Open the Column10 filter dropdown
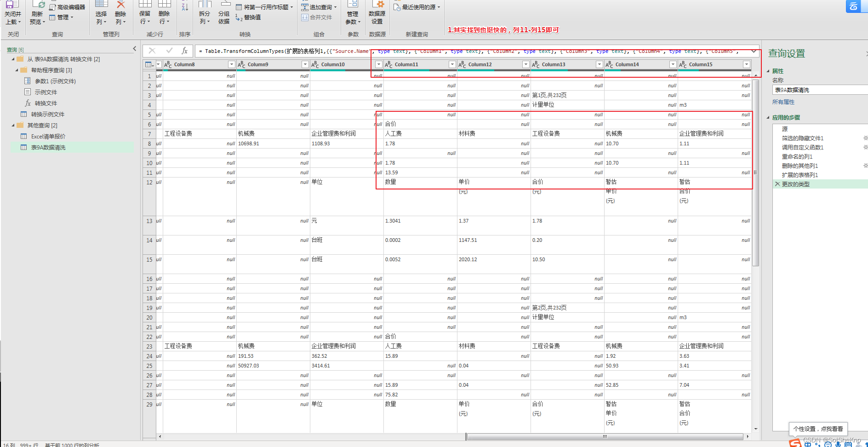 pos(379,64)
